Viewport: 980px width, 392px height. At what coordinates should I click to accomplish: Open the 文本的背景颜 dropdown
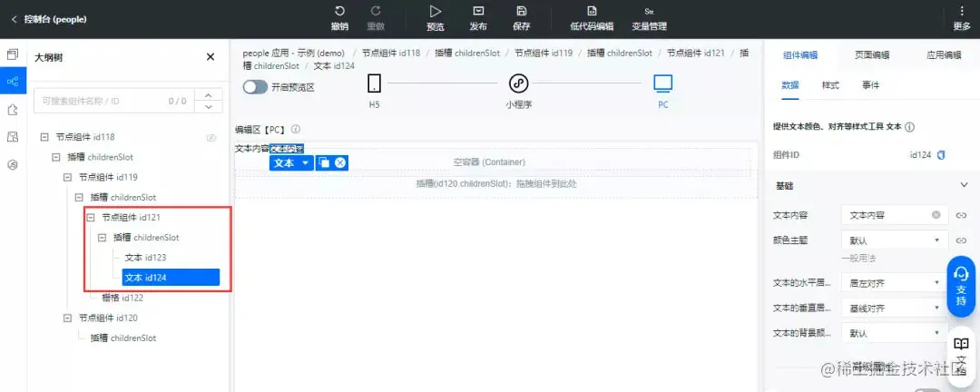[895, 333]
